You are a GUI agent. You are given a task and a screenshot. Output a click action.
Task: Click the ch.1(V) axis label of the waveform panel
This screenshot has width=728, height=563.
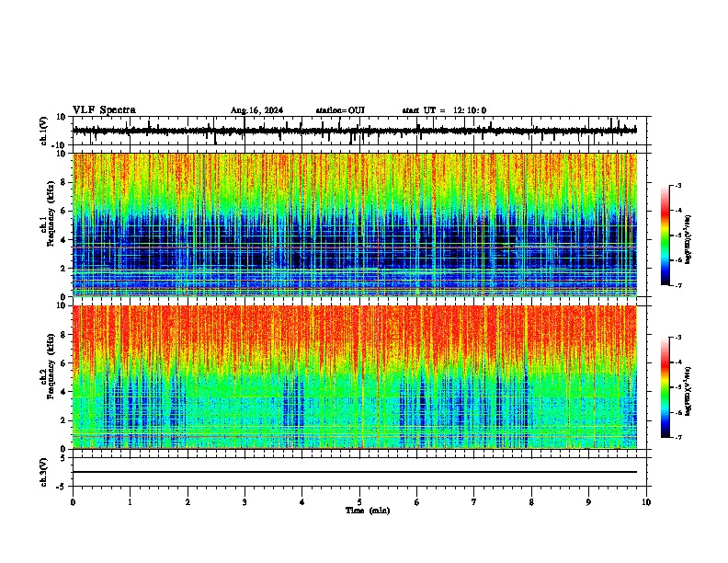tap(44, 131)
